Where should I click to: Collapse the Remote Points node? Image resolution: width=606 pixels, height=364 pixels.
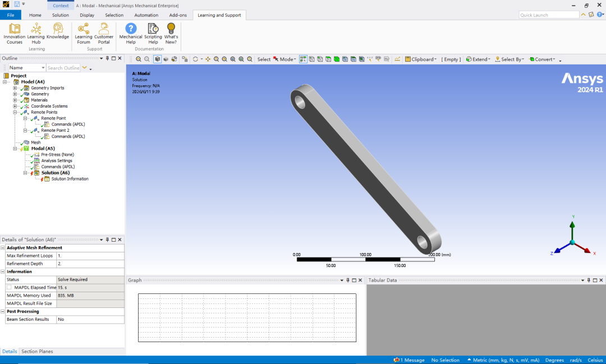(x=15, y=112)
